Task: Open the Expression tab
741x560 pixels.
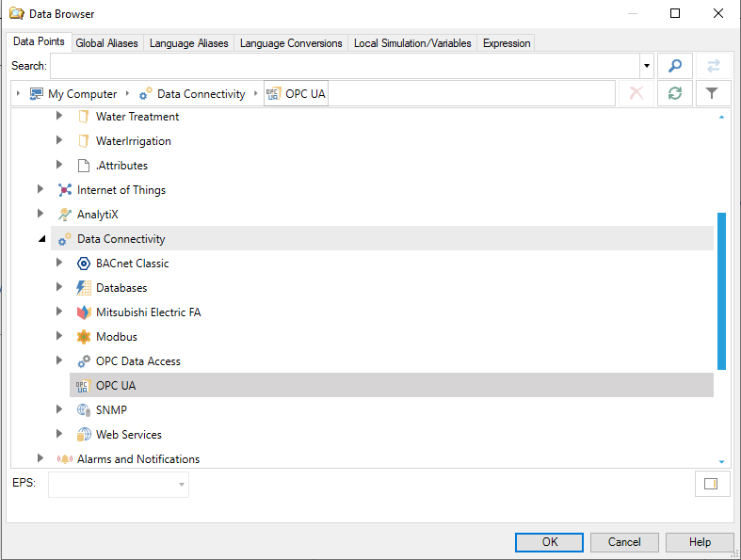Action: pyautogui.click(x=507, y=43)
